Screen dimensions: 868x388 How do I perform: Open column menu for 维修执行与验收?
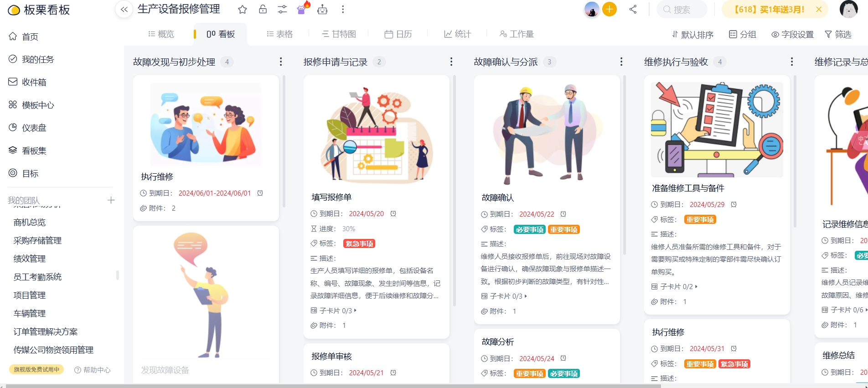[792, 62]
